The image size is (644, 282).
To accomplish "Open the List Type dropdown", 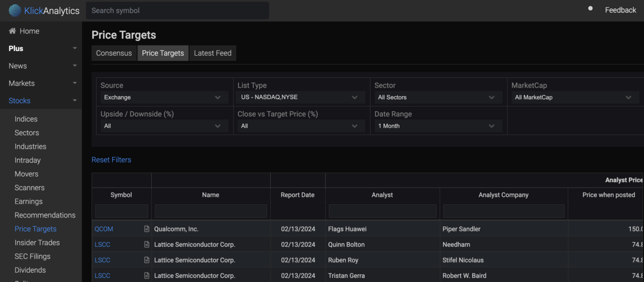I will pos(301,97).
